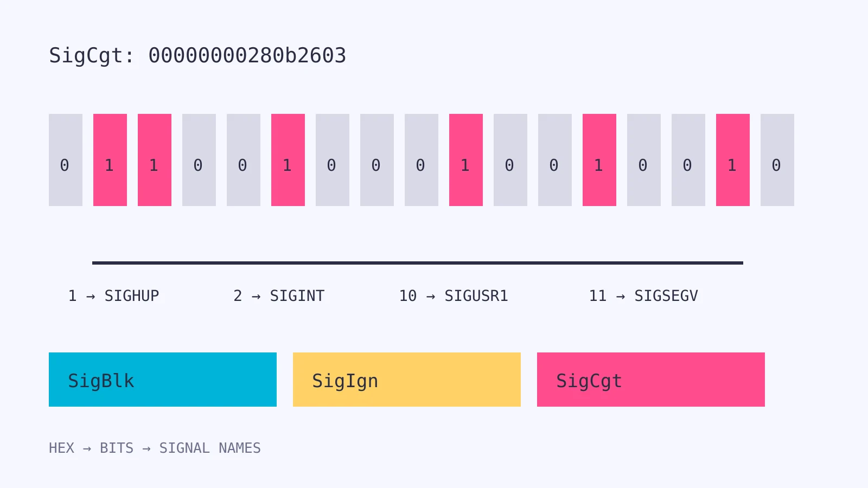Click the SigCgt hex value 00000000280b2603

point(247,55)
